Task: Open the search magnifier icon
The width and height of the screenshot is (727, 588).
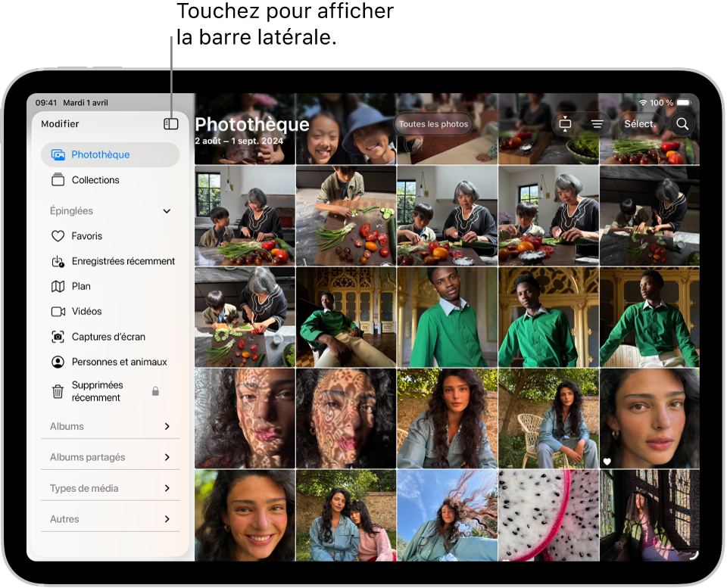Action: point(682,123)
